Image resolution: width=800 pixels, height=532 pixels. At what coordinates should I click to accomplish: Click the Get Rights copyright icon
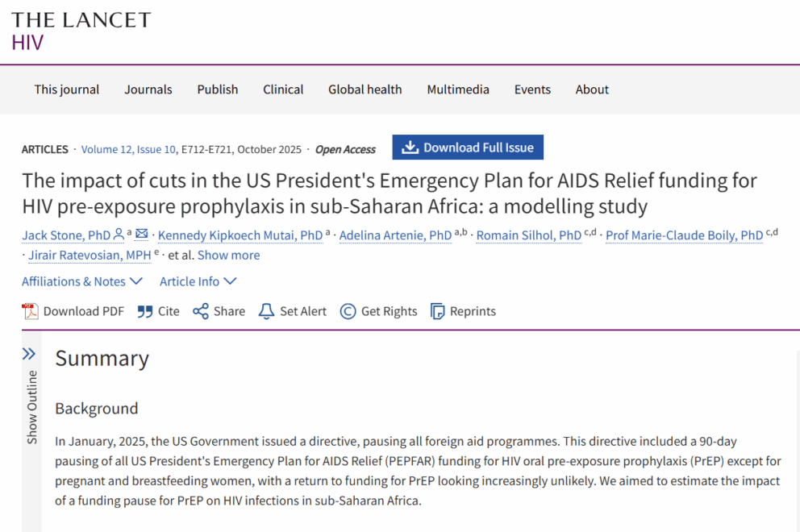tap(348, 311)
